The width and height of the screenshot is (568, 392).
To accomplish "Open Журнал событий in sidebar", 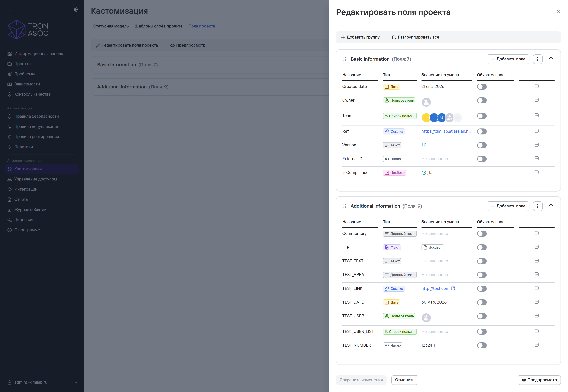I will coord(30,210).
